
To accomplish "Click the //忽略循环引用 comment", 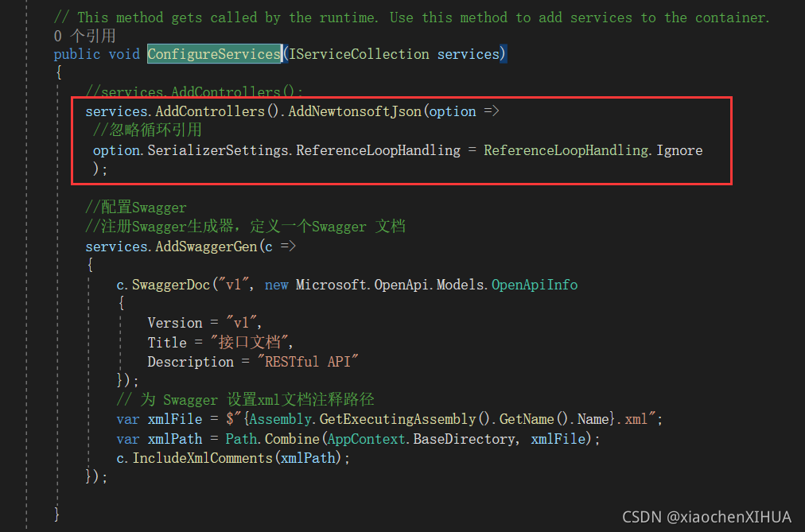I will point(148,130).
